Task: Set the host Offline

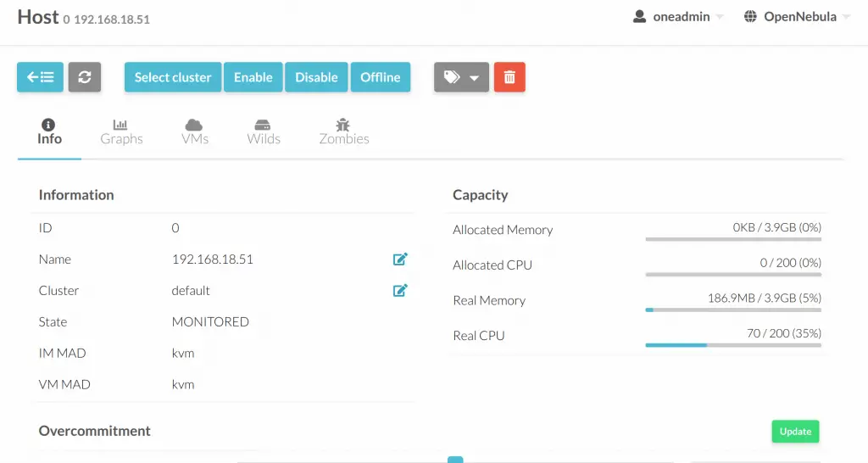Action: pos(381,77)
